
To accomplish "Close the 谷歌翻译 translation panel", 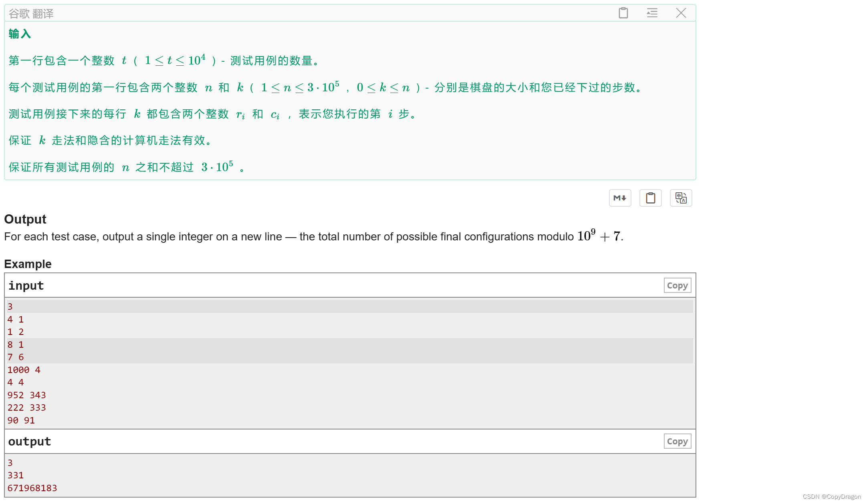I will click(681, 13).
